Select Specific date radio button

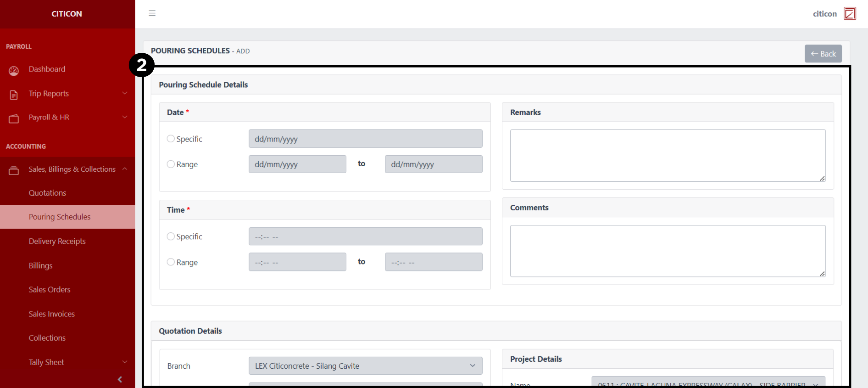(x=171, y=139)
